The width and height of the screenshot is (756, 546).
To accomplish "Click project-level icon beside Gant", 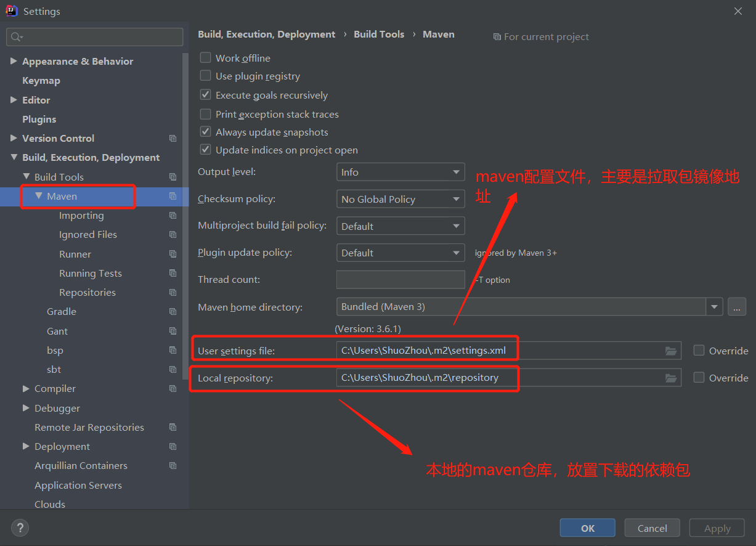I will [x=173, y=331].
